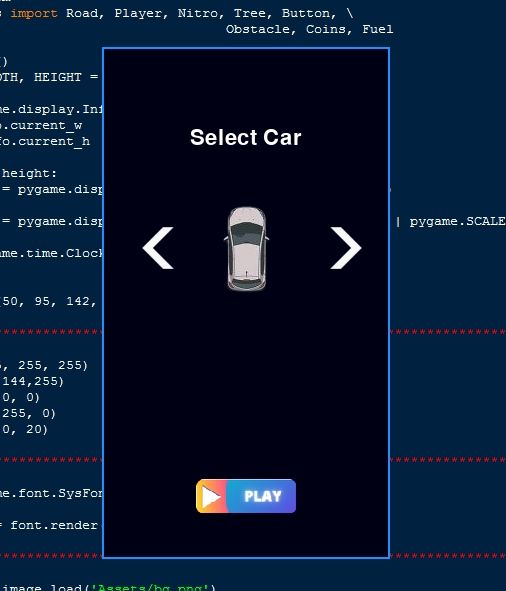
Task: Click the 'height:' code line
Action: 29,173
